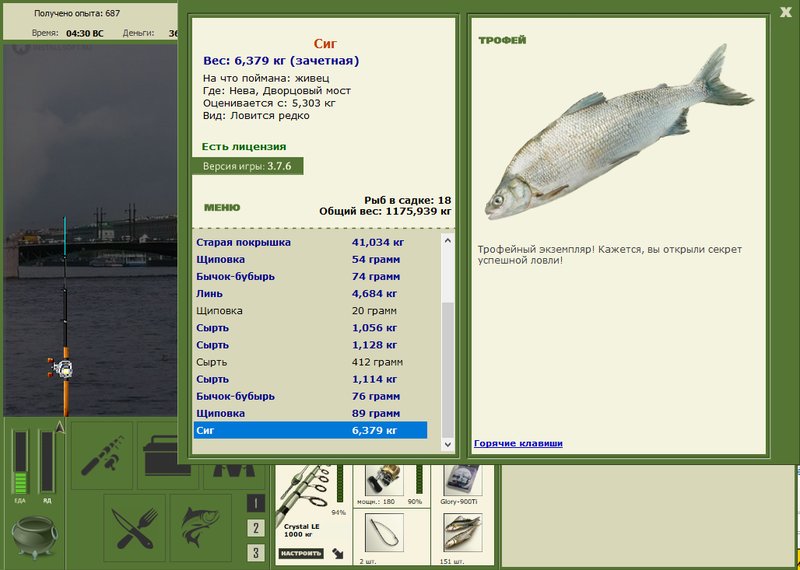Click the cooking cauldron icon
800x570 pixels.
[34, 537]
